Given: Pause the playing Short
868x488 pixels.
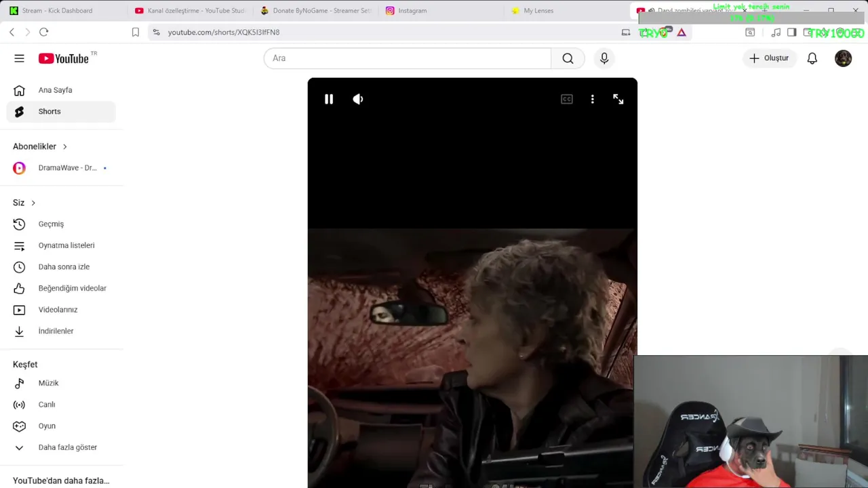Looking at the screenshot, I should [x=329, y=99].
